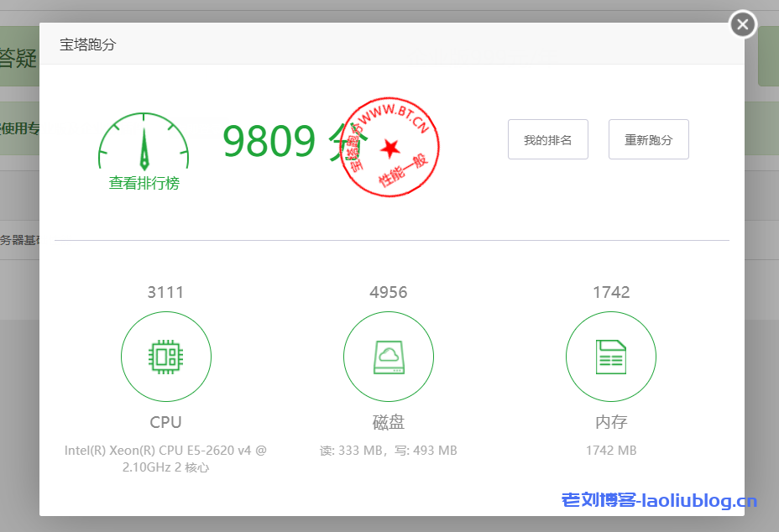The width and height of the screenshot is (779, 532).
Task: Select the disk cloud drive icon
Action: click(x=388, y=357)
